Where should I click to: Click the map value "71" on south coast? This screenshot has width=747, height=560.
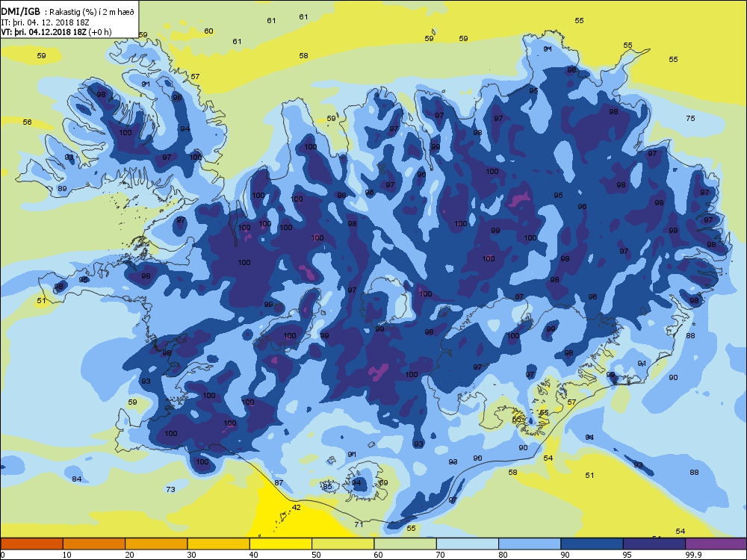tap(359, 524)
